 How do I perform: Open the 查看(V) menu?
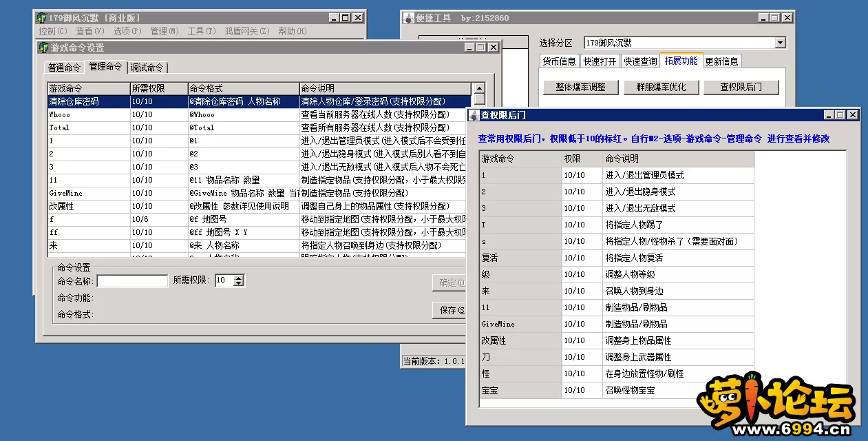90,31
